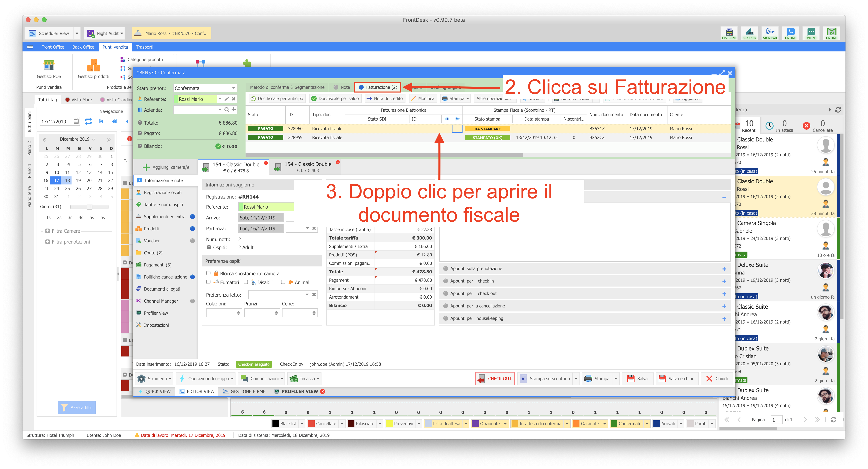This screenshot has width=868, height=469.
Task: Click Salva e chiudi button
Action: pyautogui.click(x=677, y=378)
